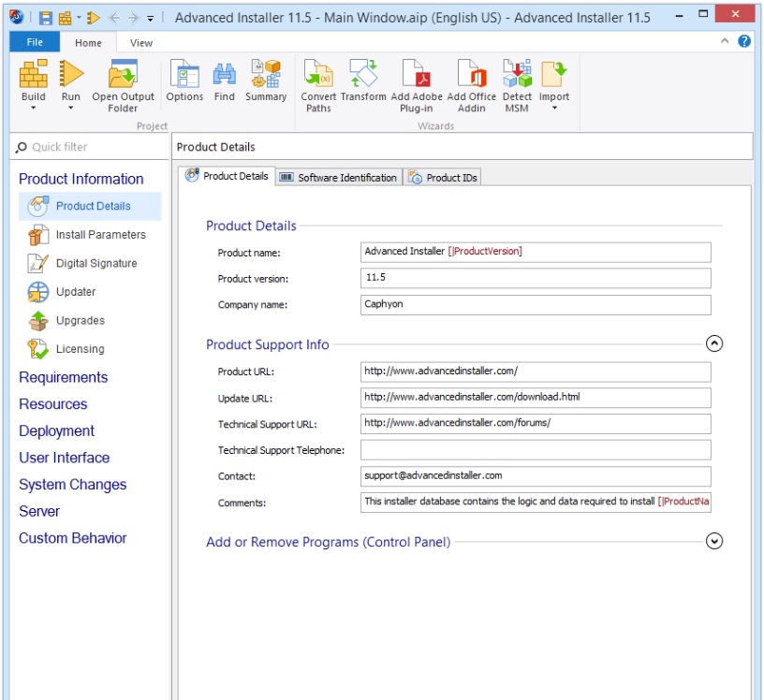Launch the Convert Paths wizard

pyautogui.click(x=318, y=86)
